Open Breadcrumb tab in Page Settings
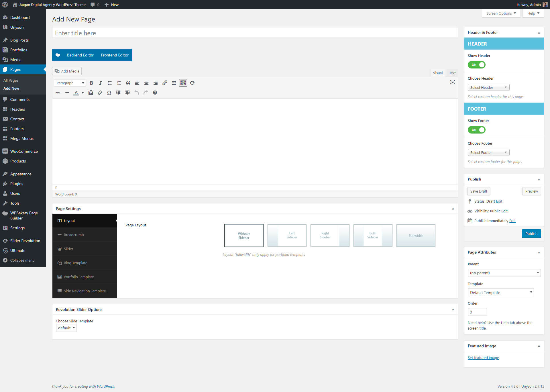Viewport: 550px width, 392px height. (x=85, y=235)
